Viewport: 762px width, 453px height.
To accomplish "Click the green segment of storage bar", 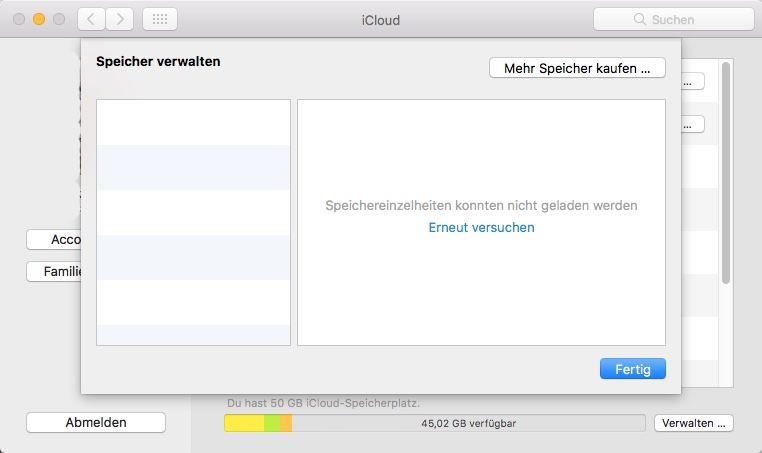I will click(272, 423).
